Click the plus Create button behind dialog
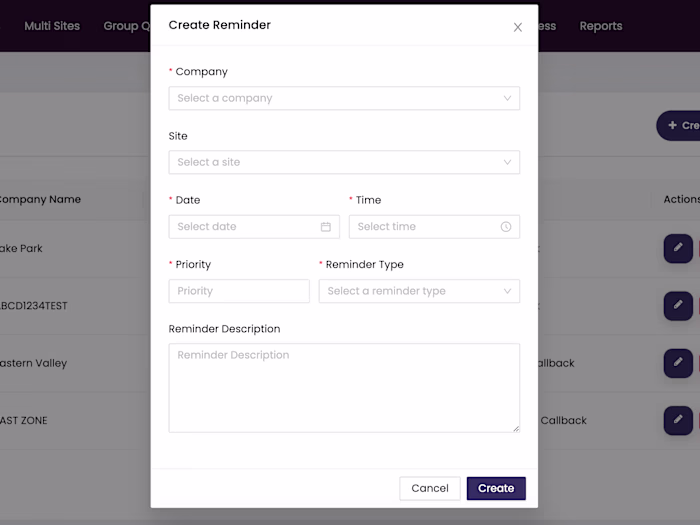The height and width of the screenshot is (525, 700). [x=680, y=126]
